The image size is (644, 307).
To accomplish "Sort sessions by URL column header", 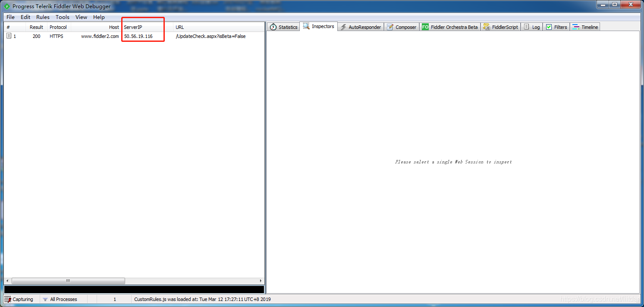I will click(x=219, y=27).
